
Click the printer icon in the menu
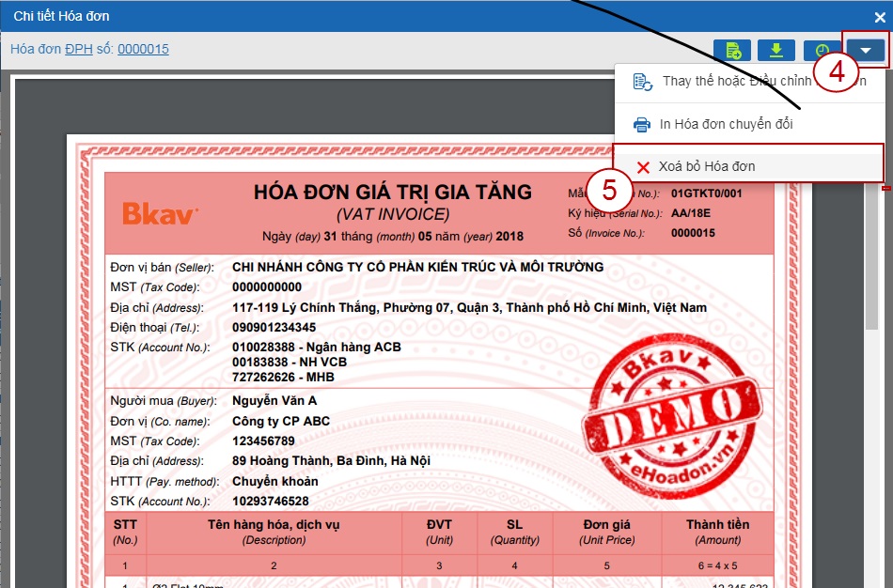642,125
